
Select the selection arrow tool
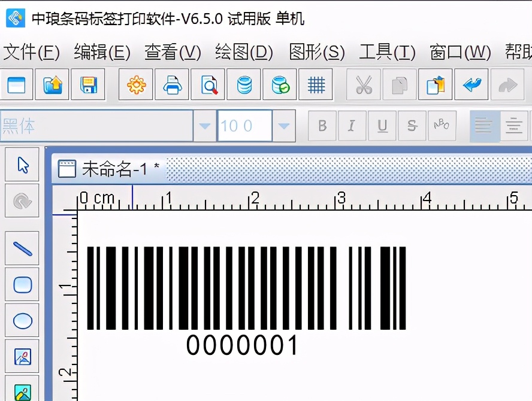coord(22,165)
